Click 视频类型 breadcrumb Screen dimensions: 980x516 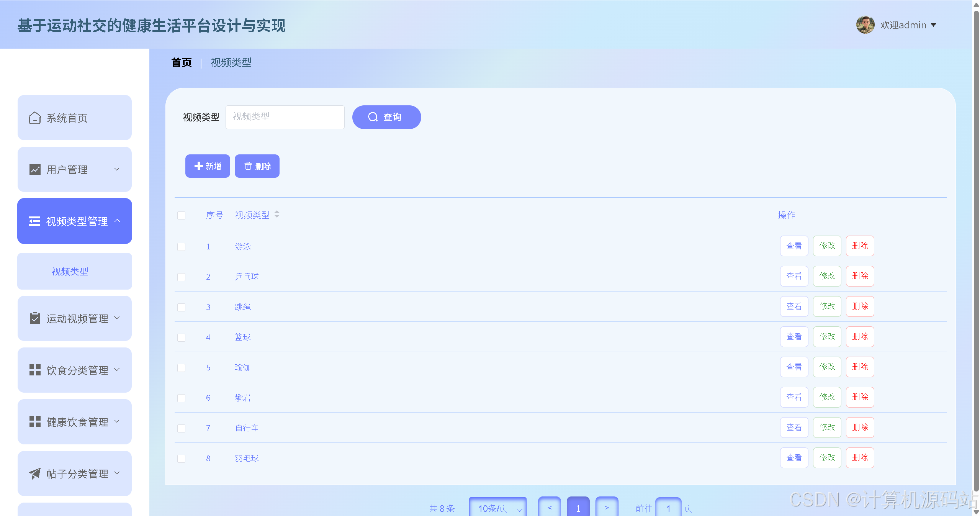point(231,62)
